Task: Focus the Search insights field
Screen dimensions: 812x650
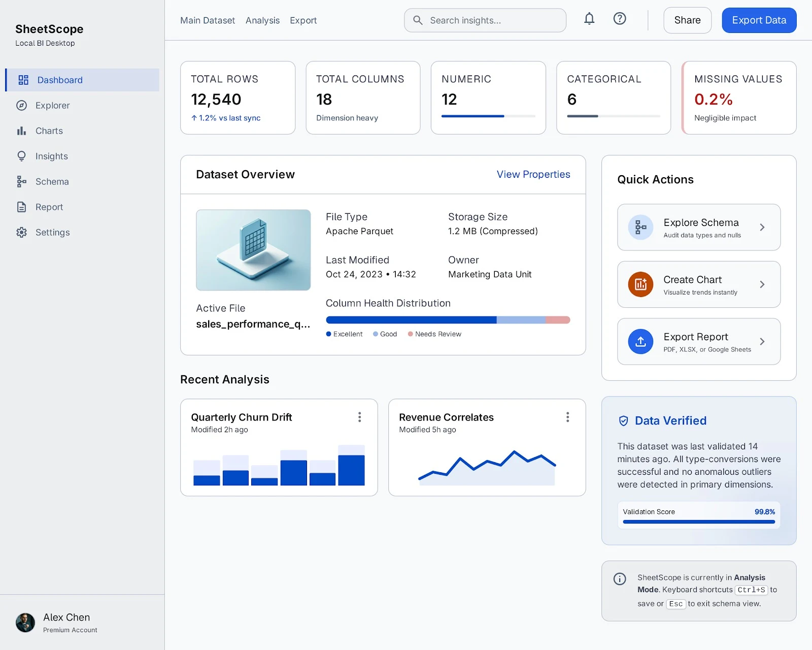Action: (485, 20)
